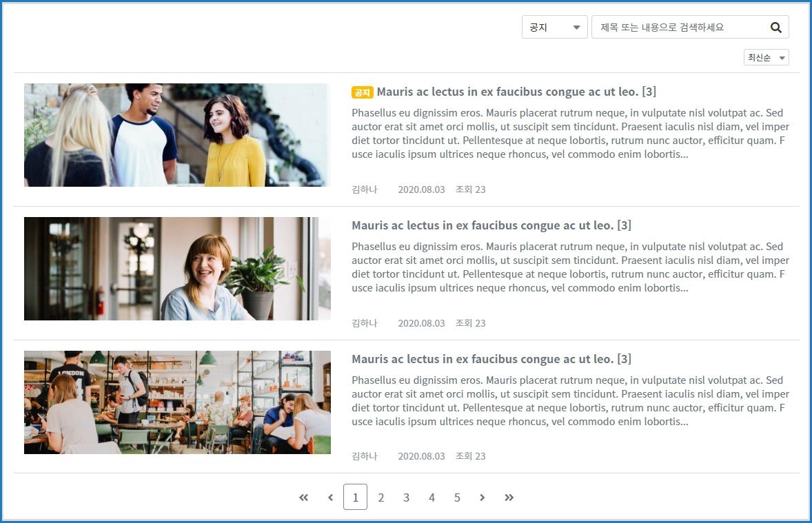Screen dimensions: 812x523
Task: Navigate to page 3
Action: pos(406,498)
